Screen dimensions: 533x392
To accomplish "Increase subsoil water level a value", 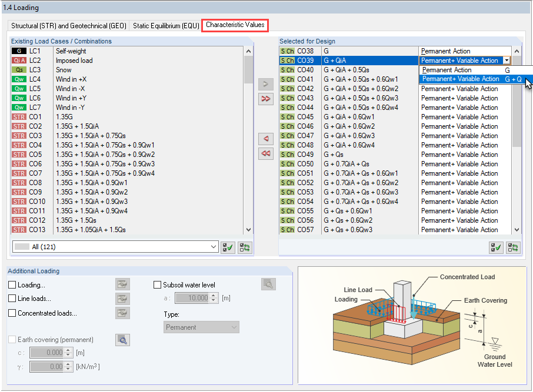I will 214,296.
